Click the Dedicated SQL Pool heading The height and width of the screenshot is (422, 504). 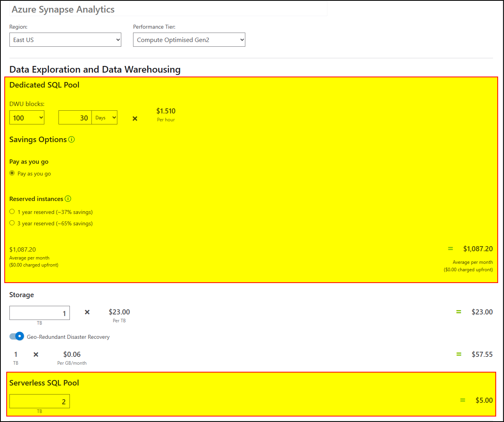[x=44, y=85]
